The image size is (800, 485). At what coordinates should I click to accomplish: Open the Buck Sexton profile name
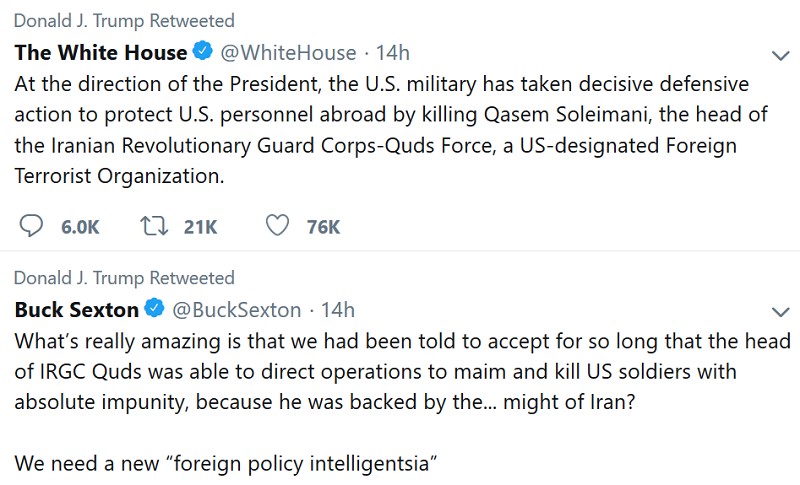pyautogui.click(x=77, y=309)
